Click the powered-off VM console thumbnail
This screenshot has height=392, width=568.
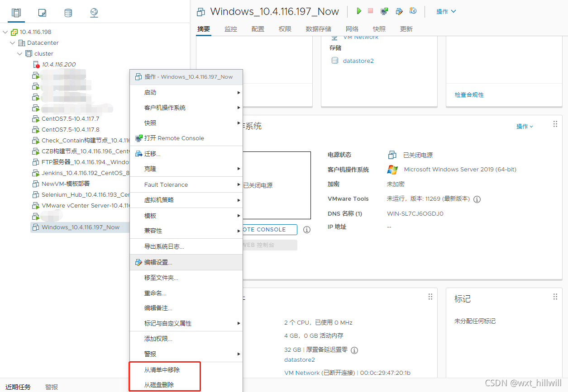tap(277, 185)
